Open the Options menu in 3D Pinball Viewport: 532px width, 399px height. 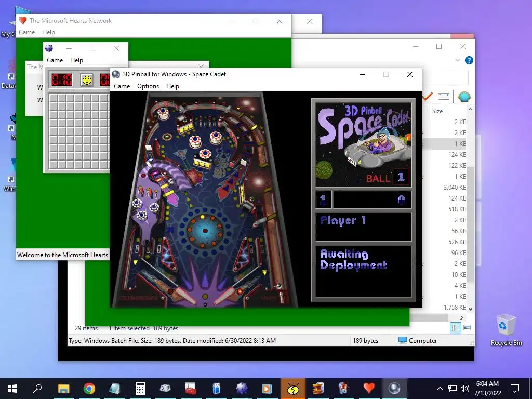148,86
